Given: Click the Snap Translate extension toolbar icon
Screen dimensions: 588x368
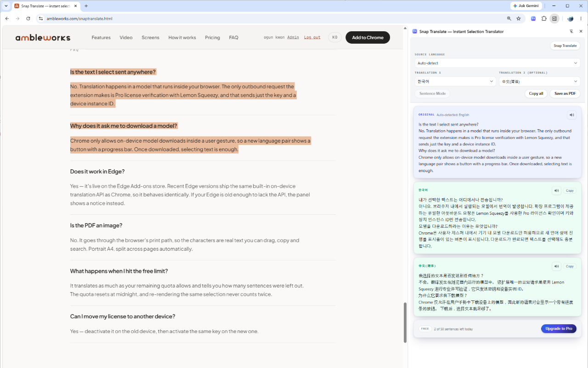Looking at the screenshot, I should tap(533, 18).
